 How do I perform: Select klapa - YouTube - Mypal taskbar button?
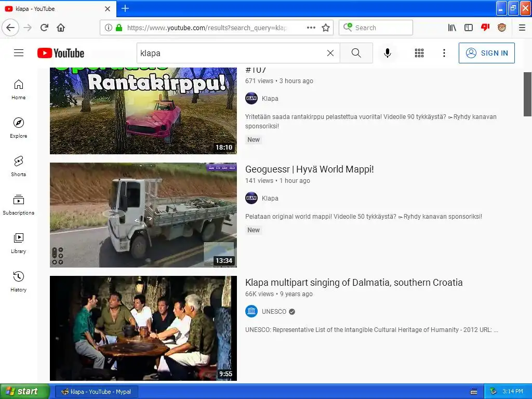96,392
